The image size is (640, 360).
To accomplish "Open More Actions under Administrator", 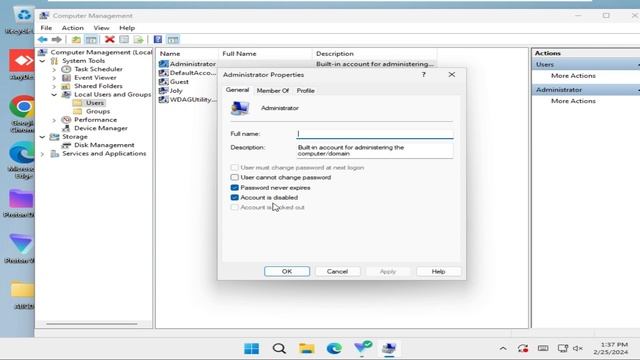I will [573, 101].
